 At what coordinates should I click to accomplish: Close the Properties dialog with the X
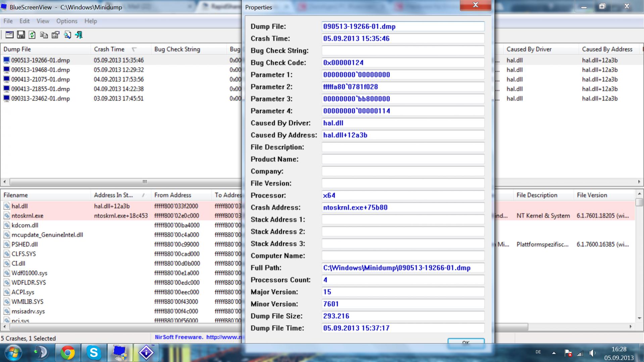pyautogui.click(x=475, y=5)
